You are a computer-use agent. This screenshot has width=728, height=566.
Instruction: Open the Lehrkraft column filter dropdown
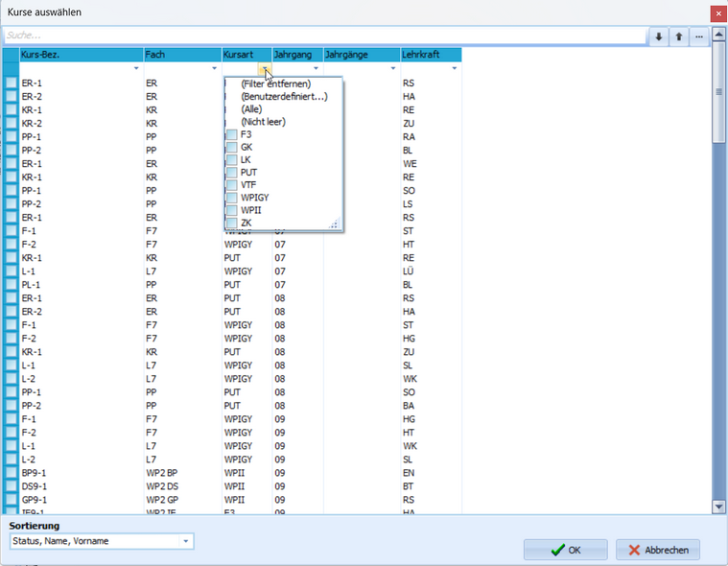pyautogui.click(x=454, y=68)
